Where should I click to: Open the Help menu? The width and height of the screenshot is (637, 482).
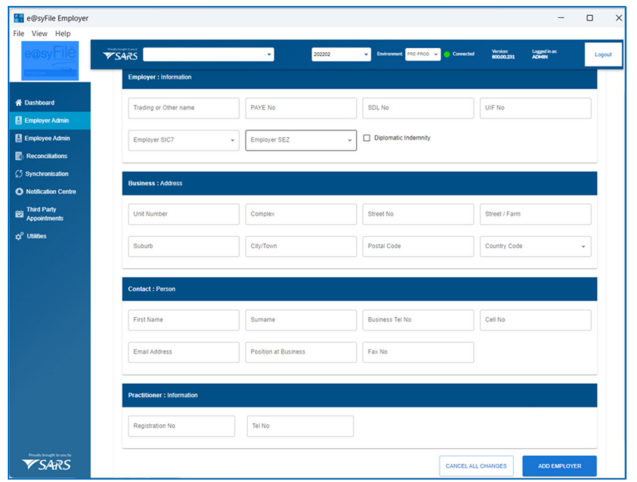(63, 34)
